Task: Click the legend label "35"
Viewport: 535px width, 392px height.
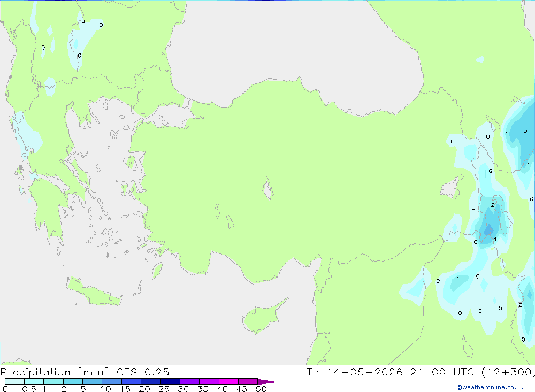Action: [x=203, y=389]
